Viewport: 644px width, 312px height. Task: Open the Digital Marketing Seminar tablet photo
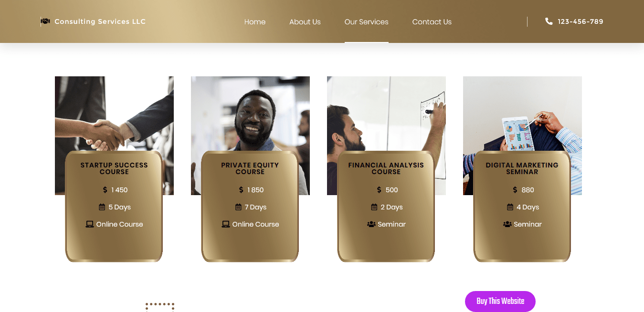coord(522,114)
